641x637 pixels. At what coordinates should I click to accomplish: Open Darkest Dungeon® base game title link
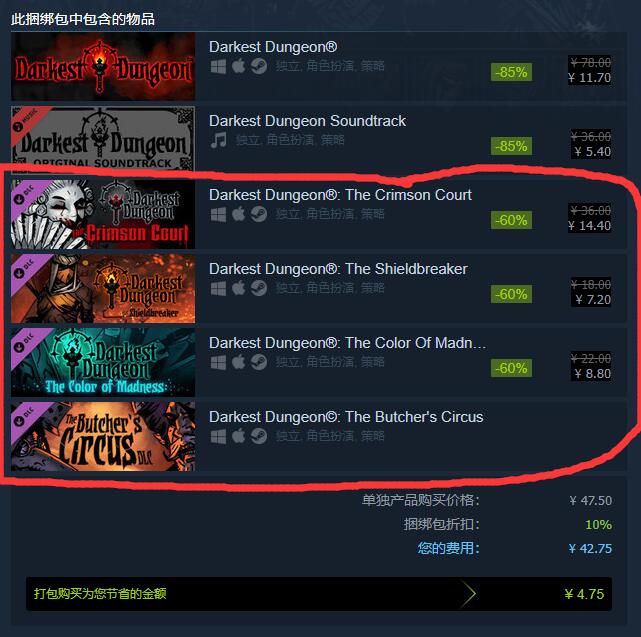(x=273, y=47)
